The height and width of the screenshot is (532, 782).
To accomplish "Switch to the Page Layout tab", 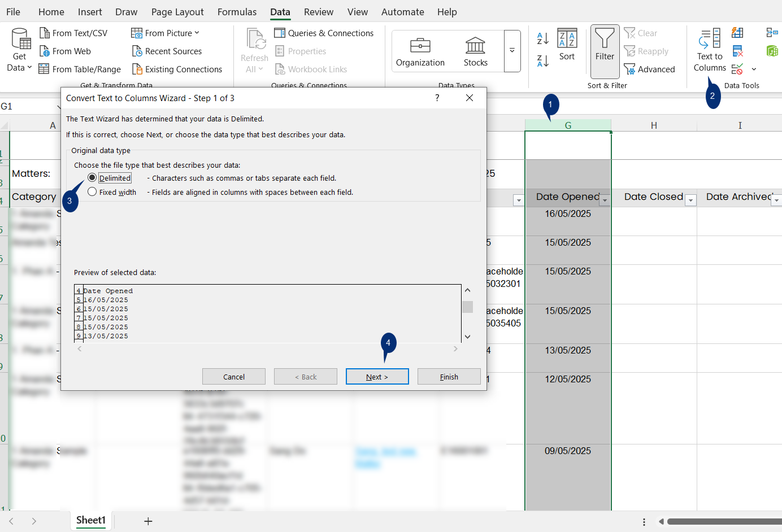I will click(177, 12).
